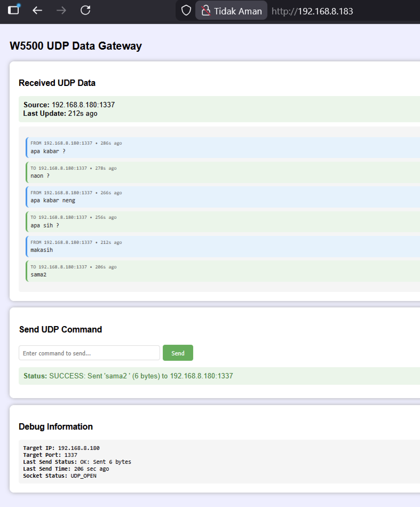Image resolution: width=420 pixels, height=507 pixels.
Task: Reload the page with the refresh icon
Action: click(x=85, y=10)
